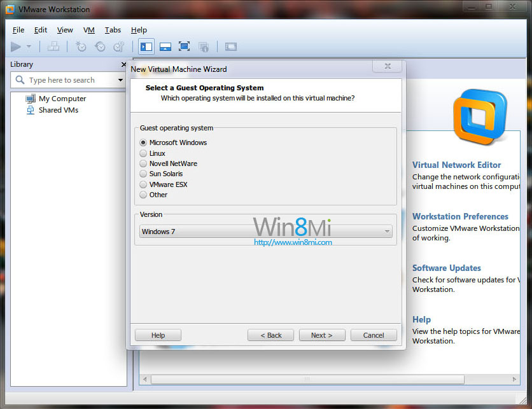Screen dimensions: 532x409
Task: Close the Library panel
Action: pyautogui.click(x=123, y=64)
